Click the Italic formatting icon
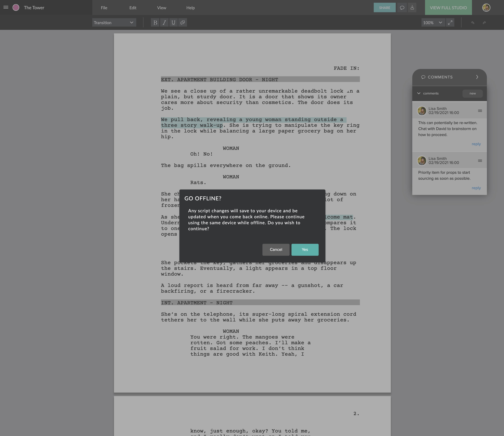504x436 pixels. point(164,23)
